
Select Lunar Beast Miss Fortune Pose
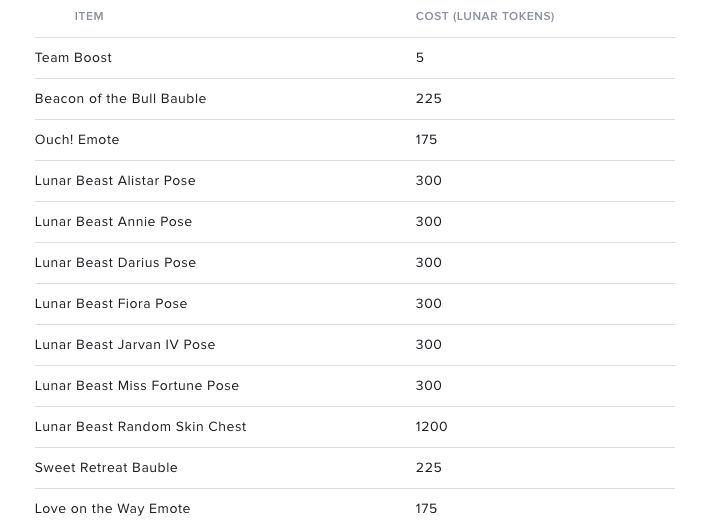137,386
